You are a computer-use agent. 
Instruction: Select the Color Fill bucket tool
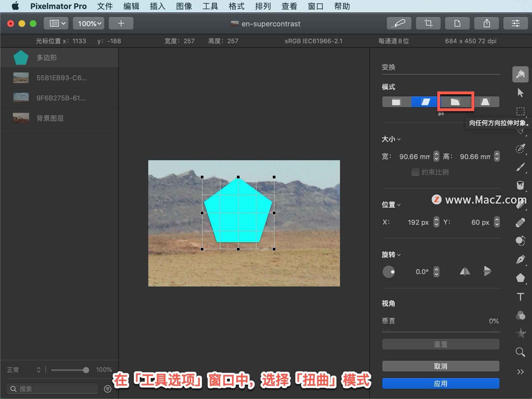pyautogui.click(x=520, y=185)
